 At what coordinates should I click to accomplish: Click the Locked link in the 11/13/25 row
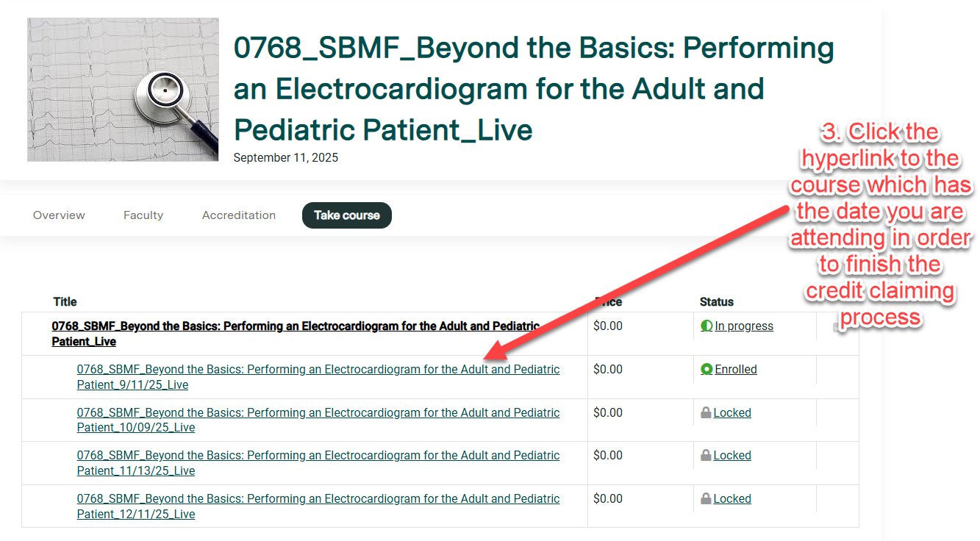coord(732,456)
